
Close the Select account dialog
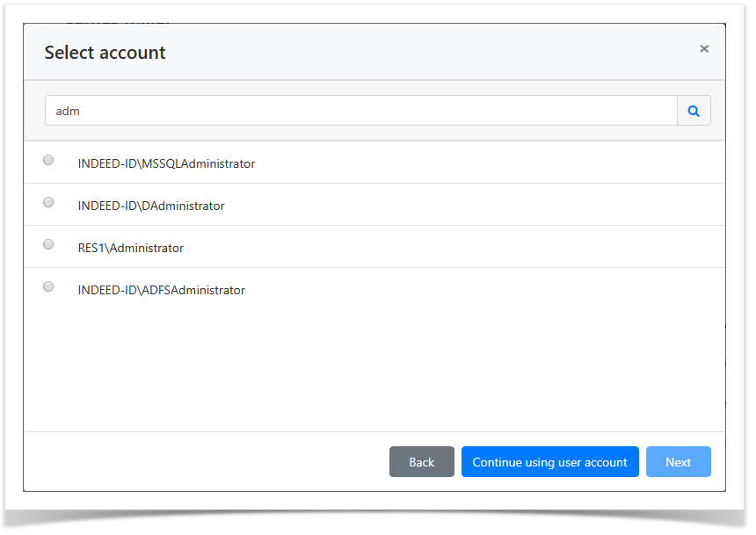tap(703, 49)
